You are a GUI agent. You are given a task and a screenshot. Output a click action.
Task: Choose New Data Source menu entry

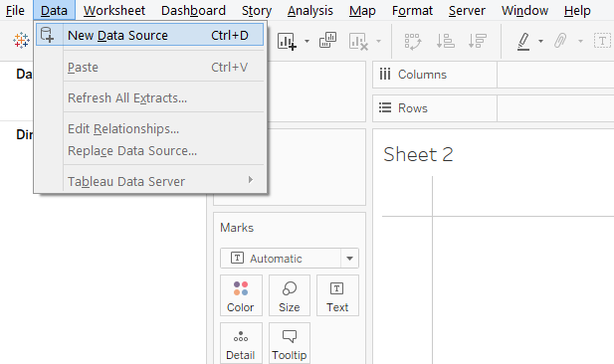[x=150, y=35]
